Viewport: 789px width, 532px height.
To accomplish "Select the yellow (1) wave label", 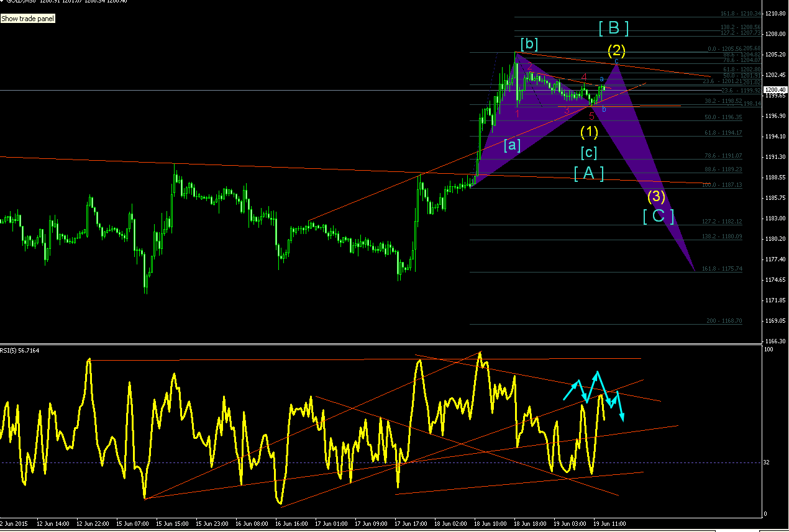I will click(x=589, y=132).
